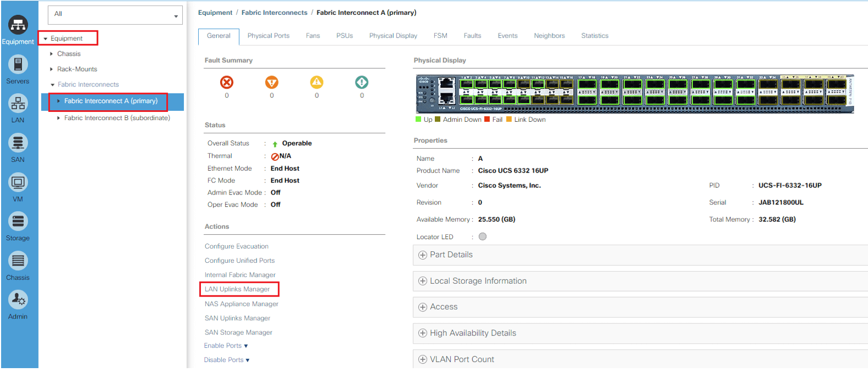The width and height of the screenshot is (868, 378).
Task: Switch to the PSUs tab
Action: [x=345, y=36]
